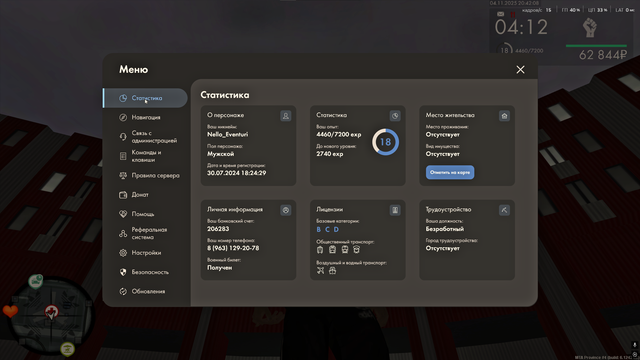Click the house icon in Место жительства card

[x=504, y=116]
